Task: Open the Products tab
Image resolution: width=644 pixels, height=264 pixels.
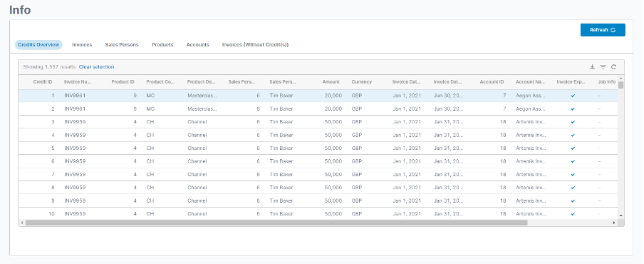Action: pos(162,45)
